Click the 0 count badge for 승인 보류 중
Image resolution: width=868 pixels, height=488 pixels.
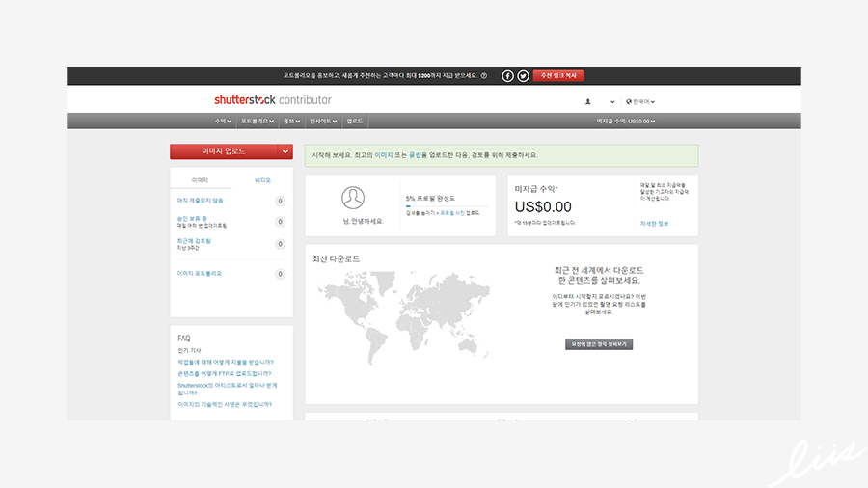point(280,222)
